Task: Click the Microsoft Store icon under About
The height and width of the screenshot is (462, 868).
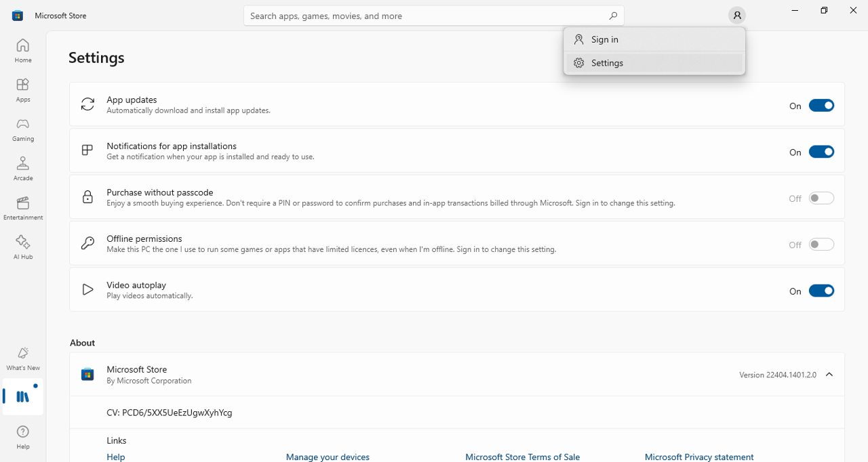Action: click(87, 375)
